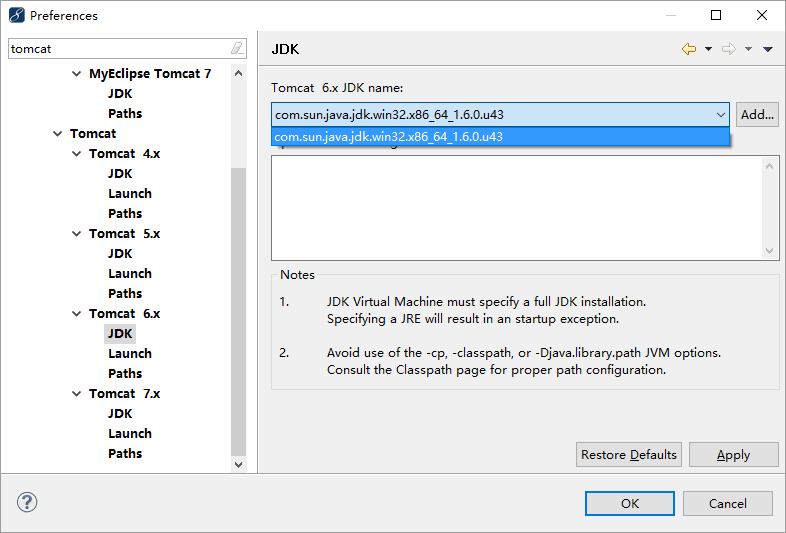The image size is (786, 533).
Task: Open the Tomcat 6.x JDK name combo box
Action: click(500, 115)
